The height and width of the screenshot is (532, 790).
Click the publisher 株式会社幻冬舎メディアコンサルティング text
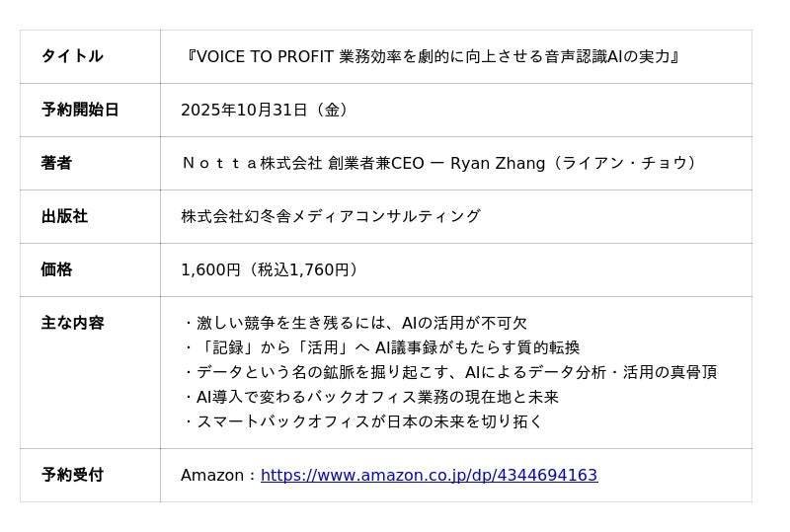pyautogui.click(x=331, y=216)
